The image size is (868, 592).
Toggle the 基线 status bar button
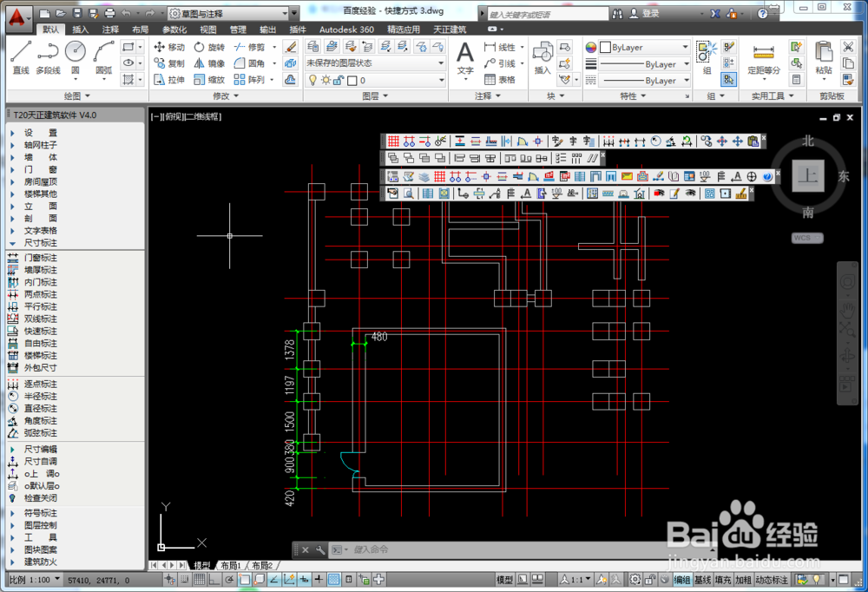(x=702, y=580)
